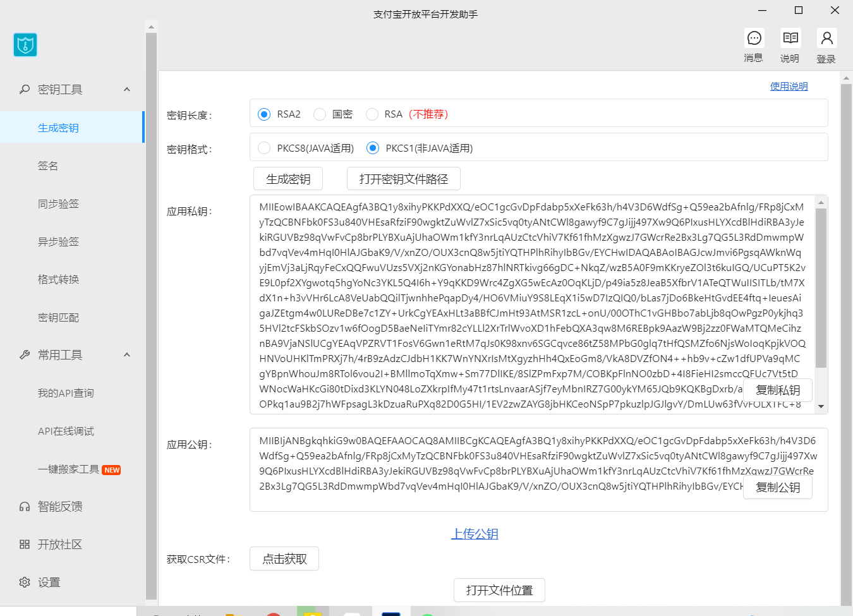Click 点击获取 for CSR file
This screenshot has height=616, width=853.
(x=284, y=559)
